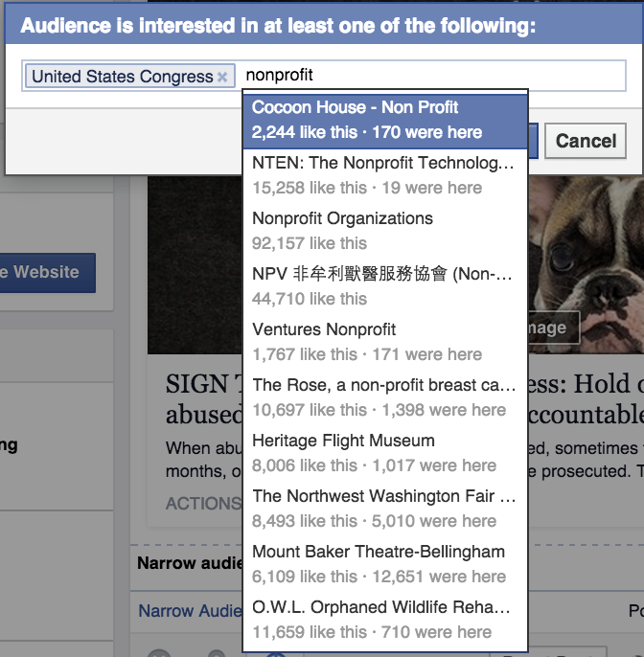Click the bulldog image in background post
The width and height of the screenshot is (644, 657).
tap(586, 264)
